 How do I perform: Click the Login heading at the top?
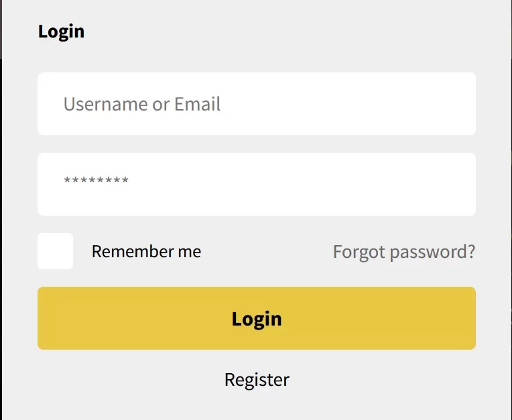click(x=61, y=31)
